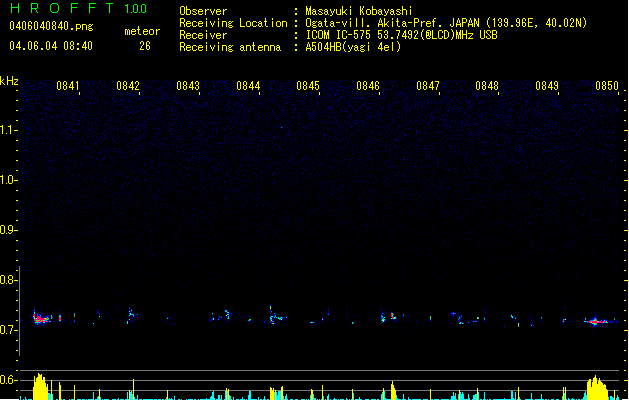629x400 pixels.
Task: Click the long red echo near 0850
Action: pyautogui.click(x=597, y=321)
